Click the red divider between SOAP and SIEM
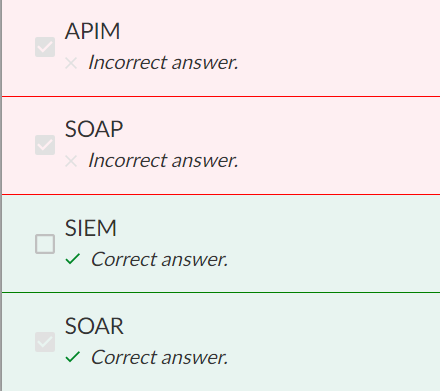 click(221, 194)
